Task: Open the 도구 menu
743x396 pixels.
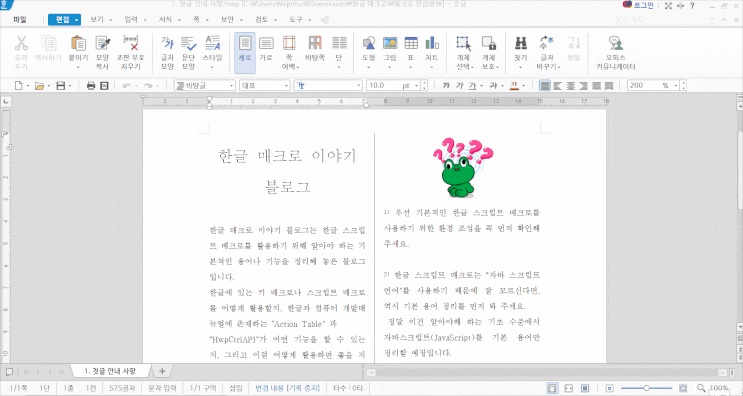Action: [296, 20]
